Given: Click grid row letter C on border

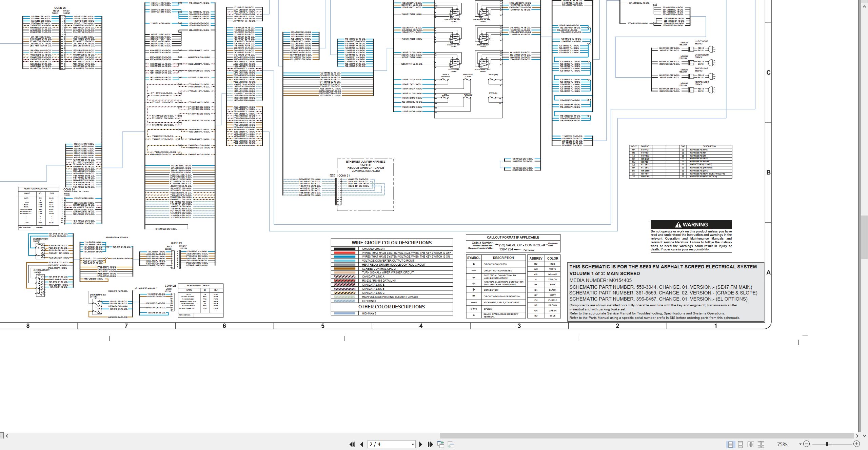Looking at the screenshot, I should (768, 73).
